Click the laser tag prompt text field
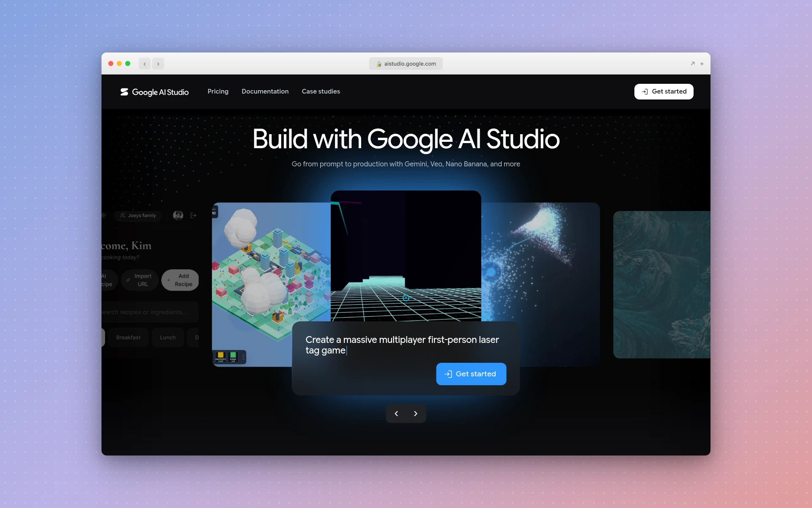812x508 pixels. [x=402, y=345]
